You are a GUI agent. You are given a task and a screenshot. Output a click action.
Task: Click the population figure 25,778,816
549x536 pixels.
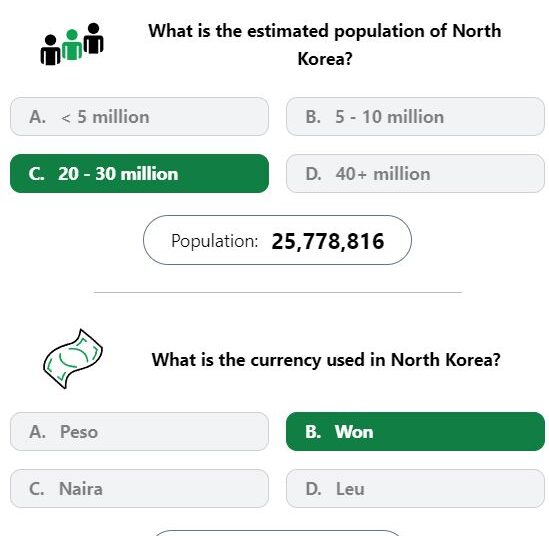click(x=328, y=242)
